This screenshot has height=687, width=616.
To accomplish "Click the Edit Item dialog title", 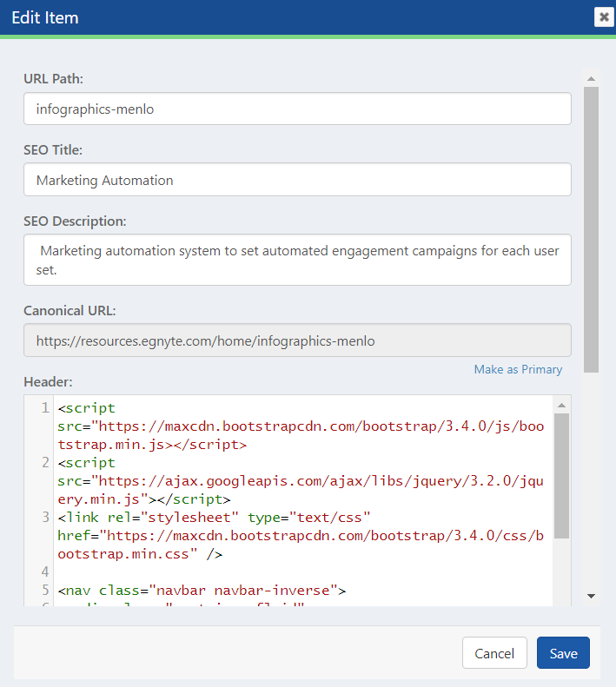I will coord(45,17).
